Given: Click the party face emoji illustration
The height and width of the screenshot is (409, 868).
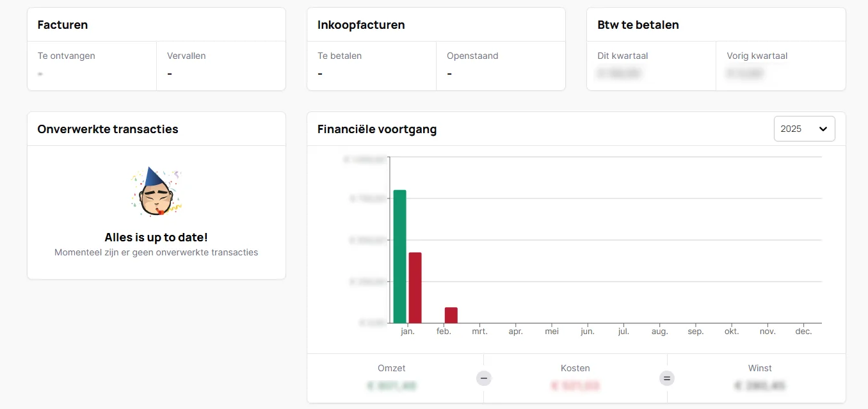Looking at the screenshot, I should 156,191.
